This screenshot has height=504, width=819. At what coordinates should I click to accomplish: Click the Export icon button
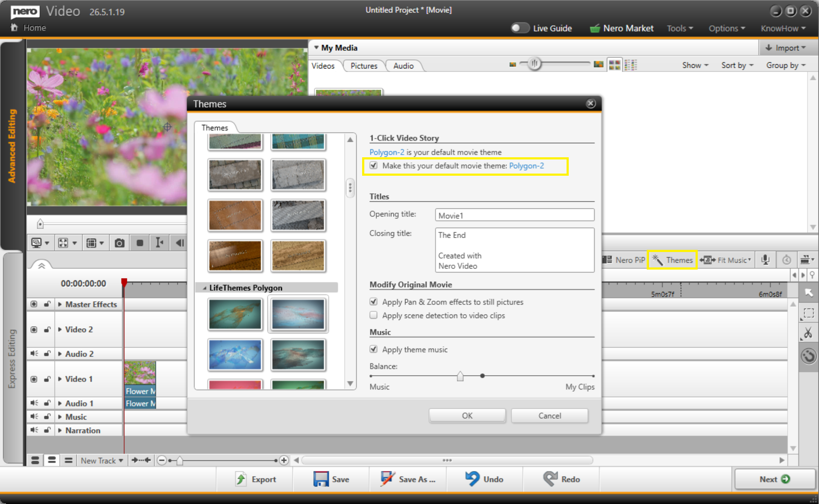[x=255, y=479]
